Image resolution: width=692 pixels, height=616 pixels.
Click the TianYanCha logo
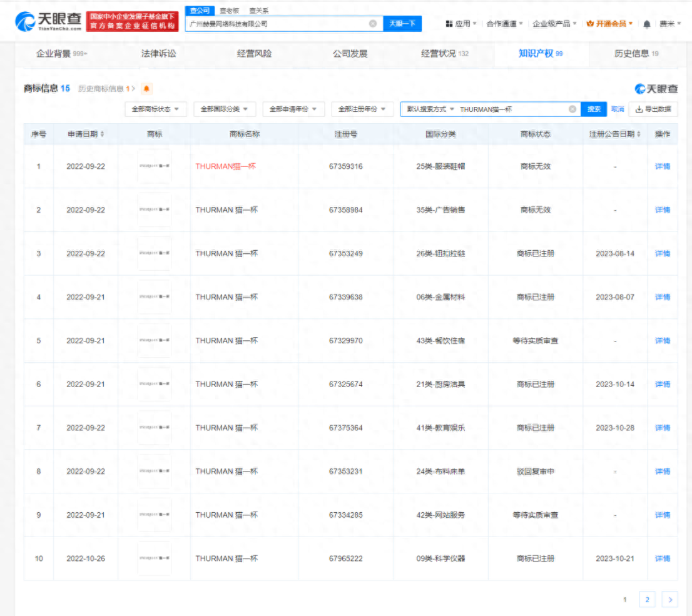pyautogui.click(x=49, y=21)
